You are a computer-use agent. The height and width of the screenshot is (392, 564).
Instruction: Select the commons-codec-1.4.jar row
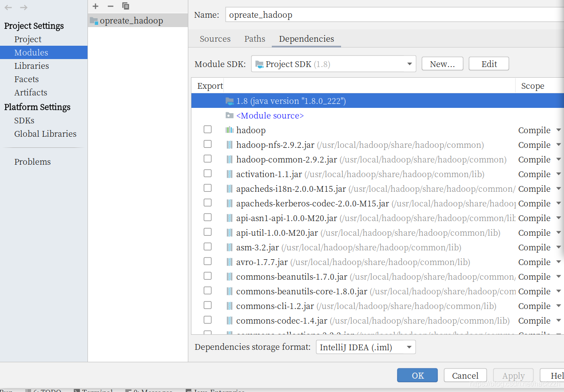pyautogui.click(x=377, y=321)
